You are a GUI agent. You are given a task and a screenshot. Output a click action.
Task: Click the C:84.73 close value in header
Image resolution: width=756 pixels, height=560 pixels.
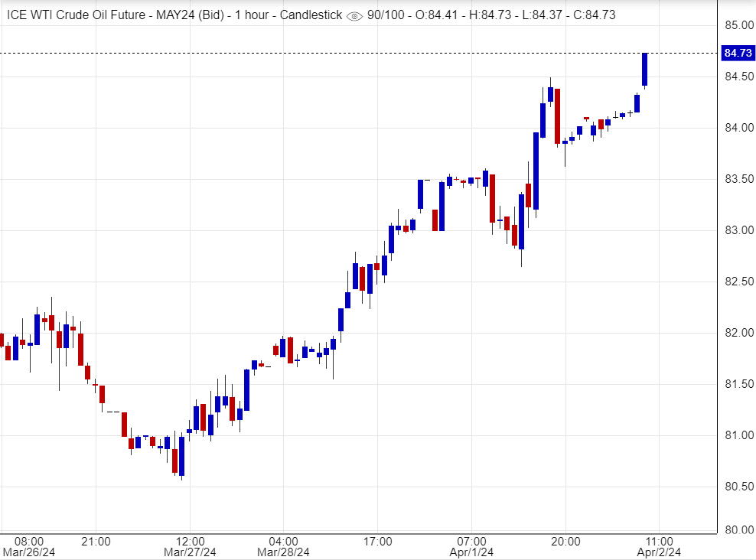pos(592,15)
